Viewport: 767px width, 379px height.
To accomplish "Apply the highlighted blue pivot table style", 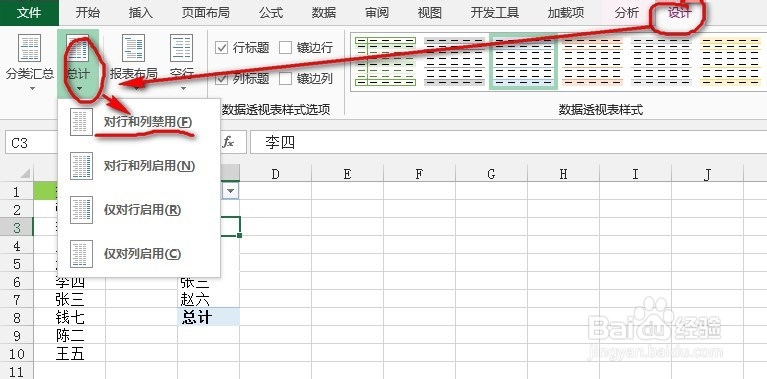I will click(523, 62).
